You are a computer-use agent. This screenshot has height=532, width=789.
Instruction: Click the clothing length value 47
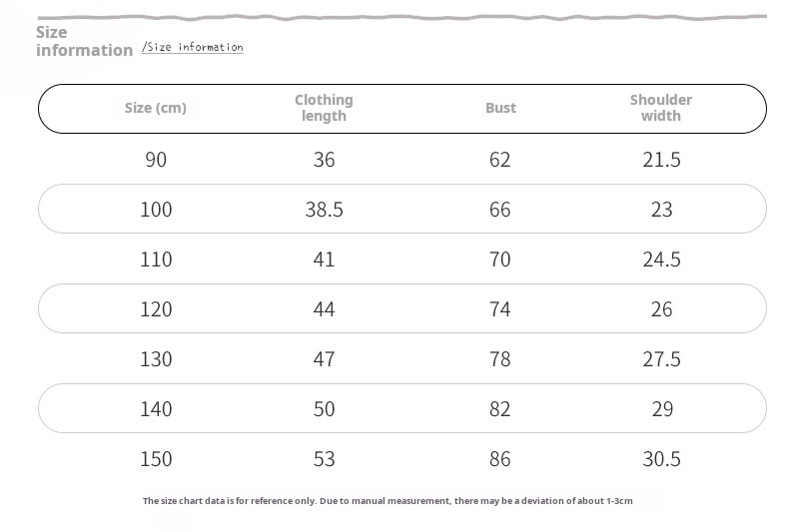tap(324, 359)
